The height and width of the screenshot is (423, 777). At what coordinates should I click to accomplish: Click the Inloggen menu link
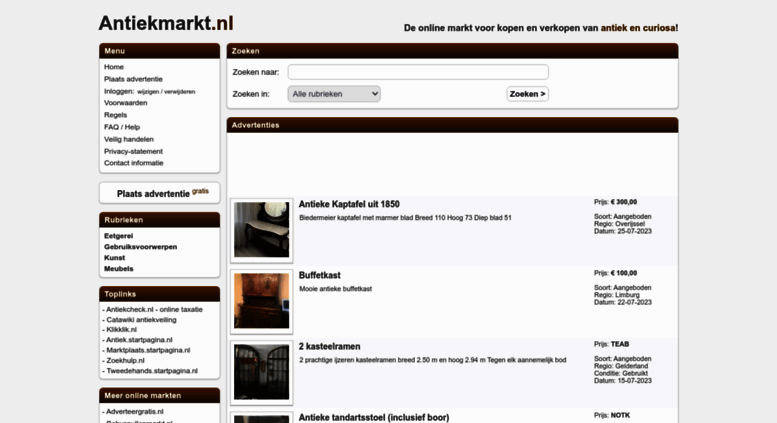[119, 91]
